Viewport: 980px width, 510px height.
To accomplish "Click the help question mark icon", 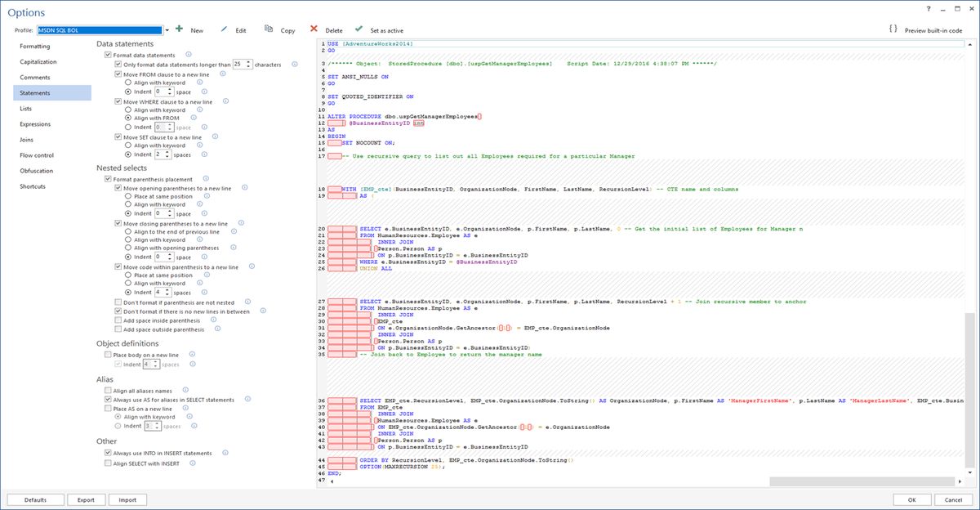I will pos(929,8).
